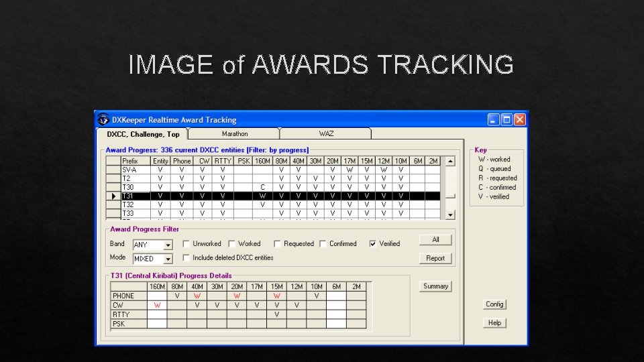This screenshot has width=644, height=362.
Task: Minimize the DXKeeper Award Tracking window
Action: [x=493, y=119]
